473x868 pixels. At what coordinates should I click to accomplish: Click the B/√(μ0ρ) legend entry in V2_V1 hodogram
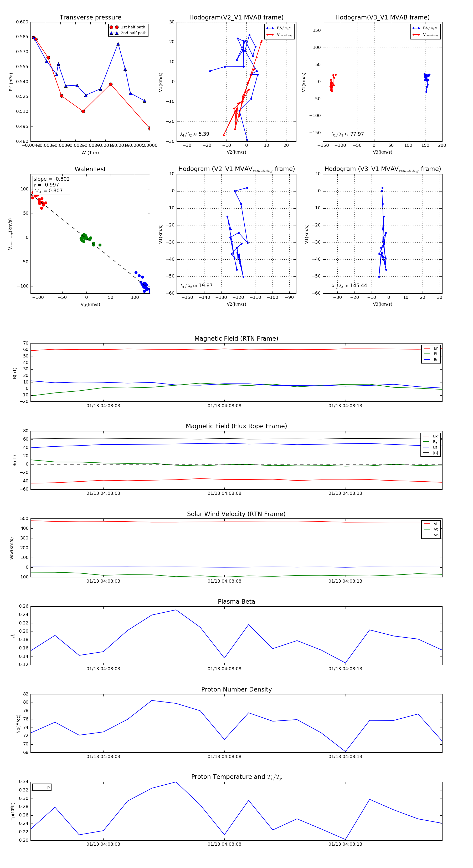point(279,28)
